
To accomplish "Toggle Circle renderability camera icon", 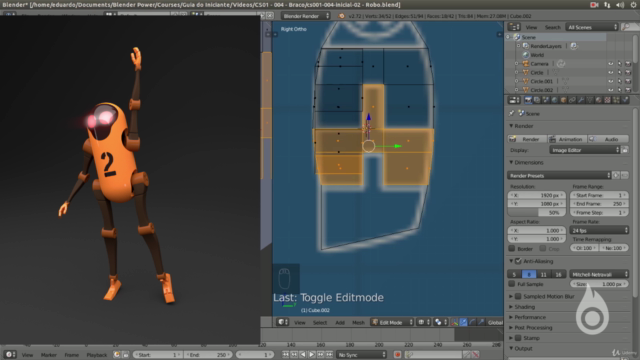I will click(x=628, y=72).
